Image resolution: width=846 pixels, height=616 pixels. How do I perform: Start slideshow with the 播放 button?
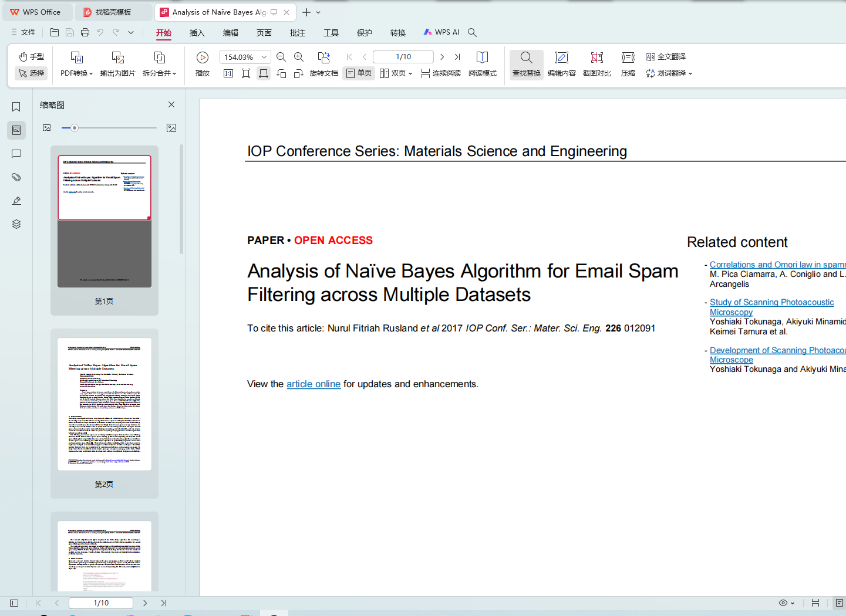[x=203, y=64]
